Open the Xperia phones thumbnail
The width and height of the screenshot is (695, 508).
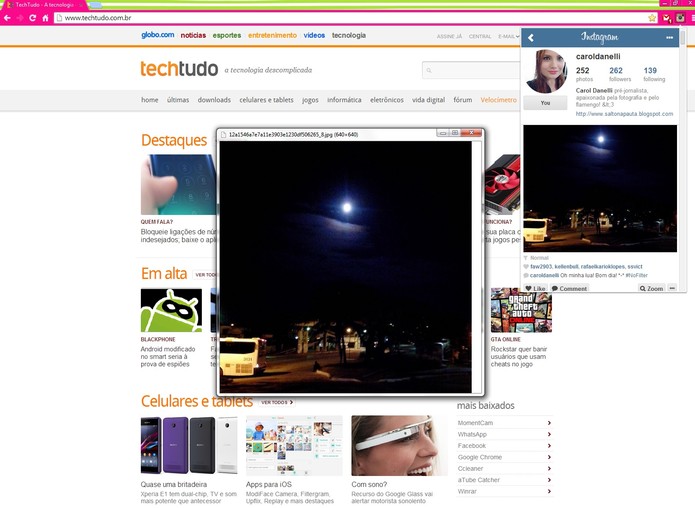(189, 445)
